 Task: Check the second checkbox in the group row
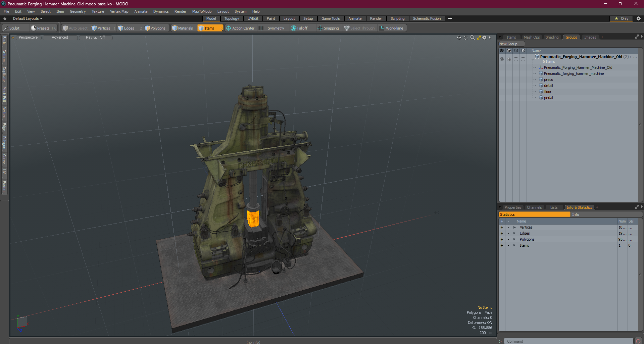coord(523,59)
